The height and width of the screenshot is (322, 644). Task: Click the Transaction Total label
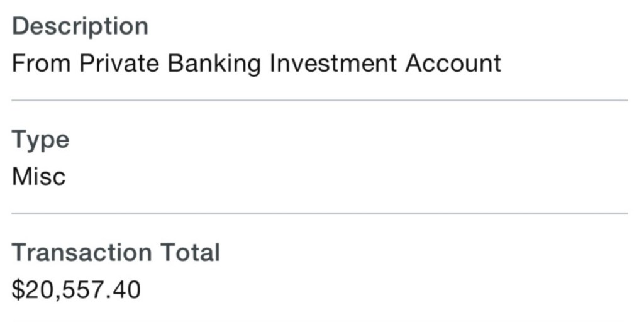tap(116, 253)
